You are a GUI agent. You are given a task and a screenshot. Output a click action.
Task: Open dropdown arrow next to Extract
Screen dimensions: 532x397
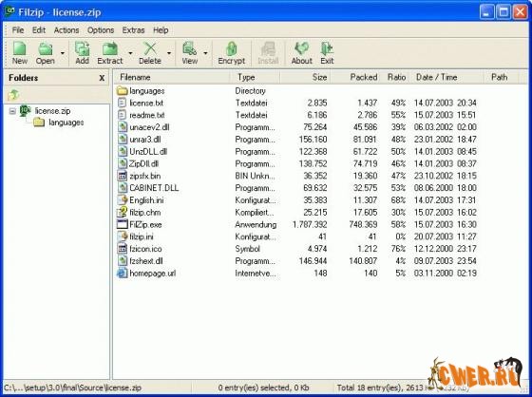130,53
